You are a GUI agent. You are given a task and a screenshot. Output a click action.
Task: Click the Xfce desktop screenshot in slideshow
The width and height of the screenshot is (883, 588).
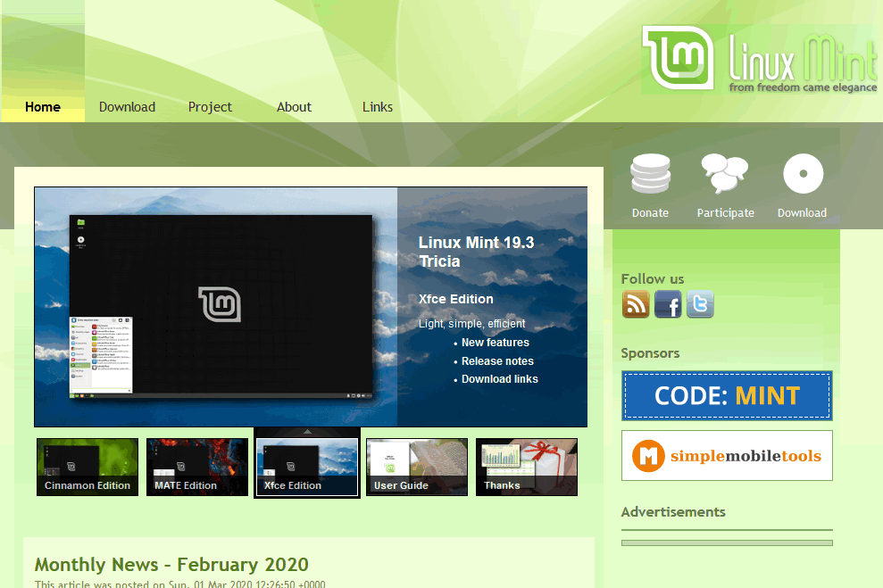tap(221, 307)
